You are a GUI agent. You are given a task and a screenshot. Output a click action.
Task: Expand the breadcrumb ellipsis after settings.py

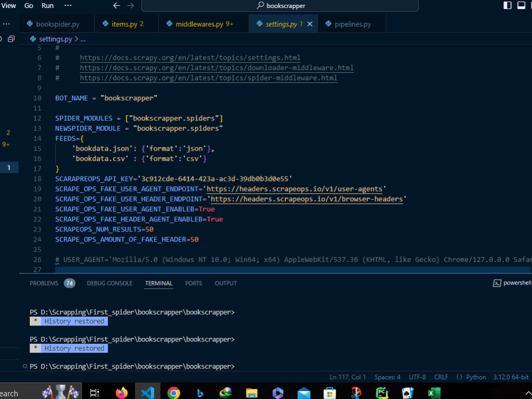pyautogui.click(x=83, y=39)
